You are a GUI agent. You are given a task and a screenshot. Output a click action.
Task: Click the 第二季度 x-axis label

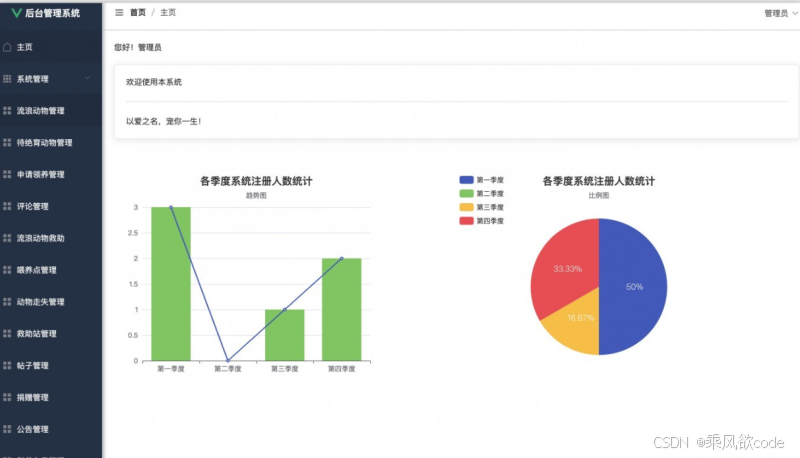(228, 369)
